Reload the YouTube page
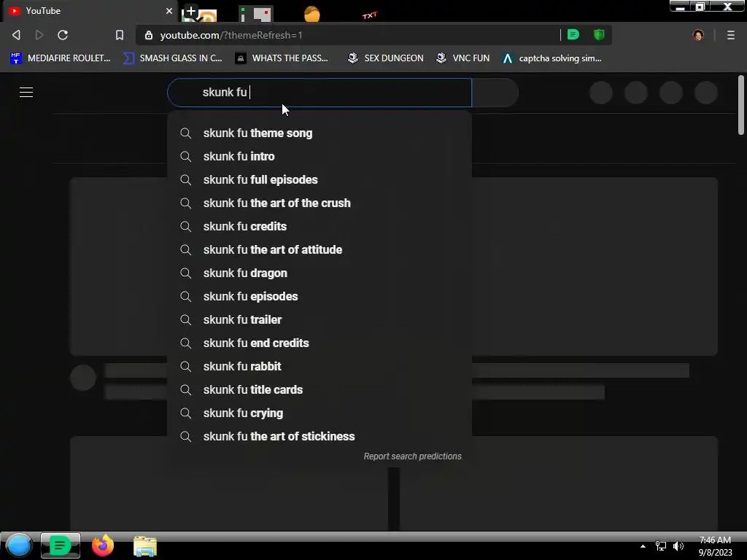747x560 pixels. 63,35
